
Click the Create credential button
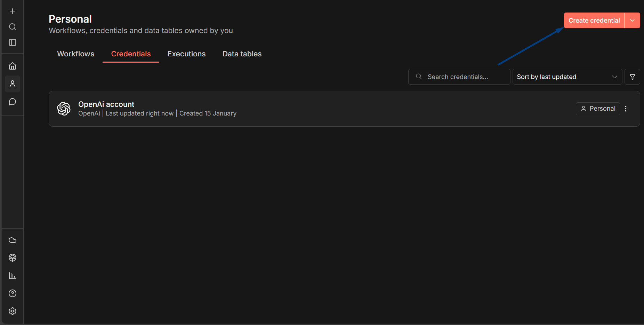594,21
